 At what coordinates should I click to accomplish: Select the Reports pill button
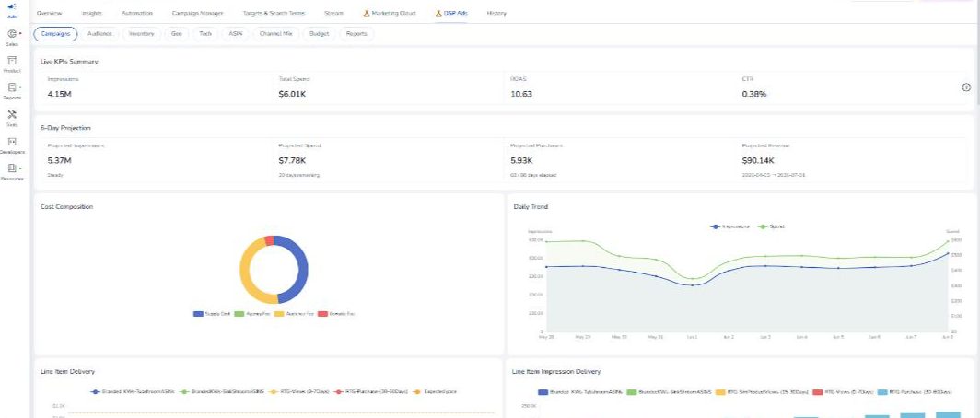click(356, 34)
